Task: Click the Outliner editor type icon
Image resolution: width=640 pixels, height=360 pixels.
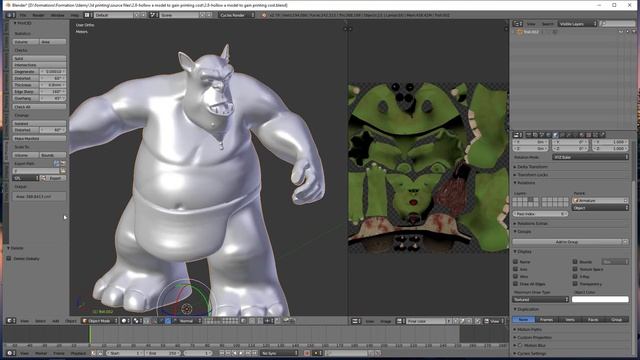Action: 518,24
